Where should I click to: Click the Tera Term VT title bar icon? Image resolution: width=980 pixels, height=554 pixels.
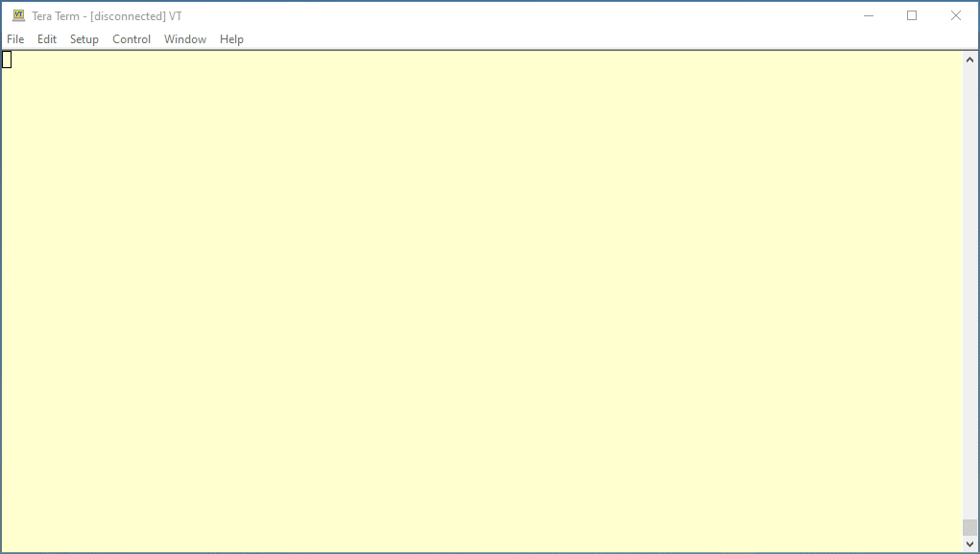click(x=19, y=15)
